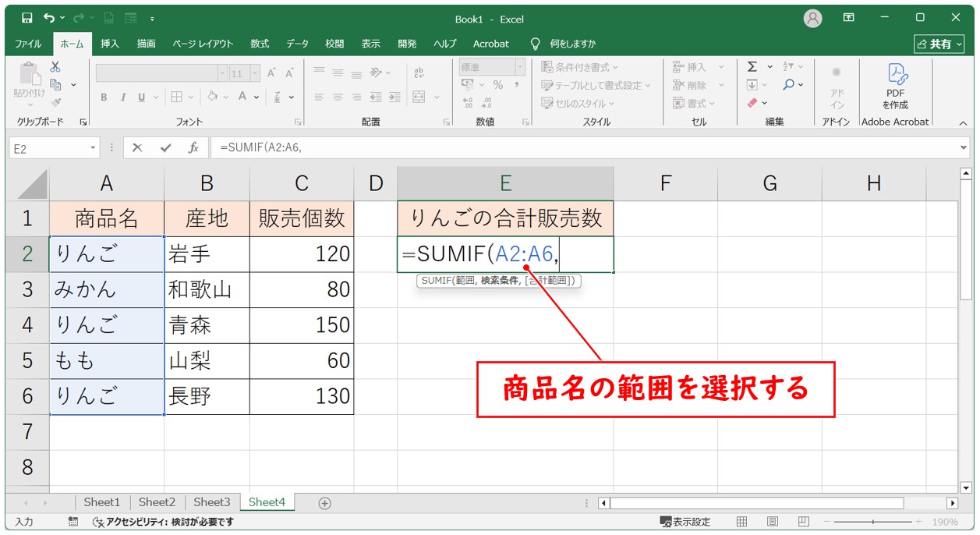
Task: Switch to Page Layout view
Action: (772, 522)
